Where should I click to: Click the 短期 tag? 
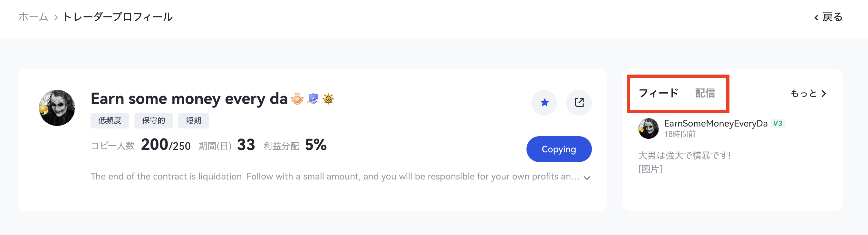(x=193, y=120)
